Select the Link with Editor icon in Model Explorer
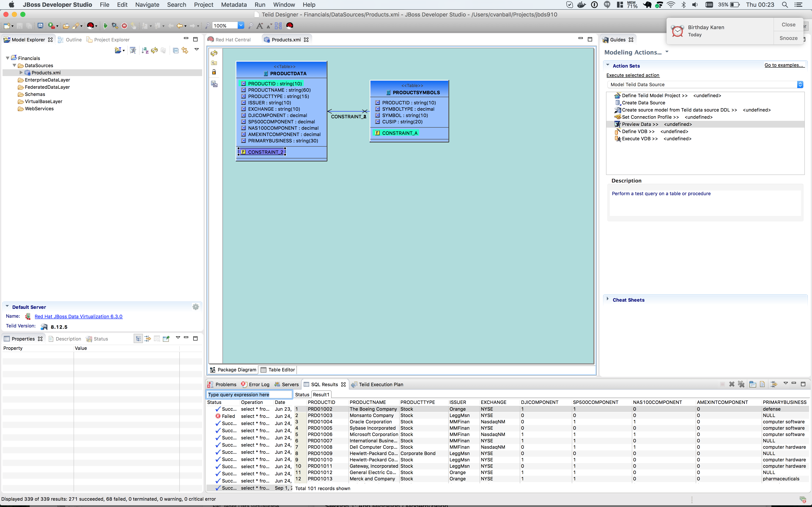 [185, 50]
